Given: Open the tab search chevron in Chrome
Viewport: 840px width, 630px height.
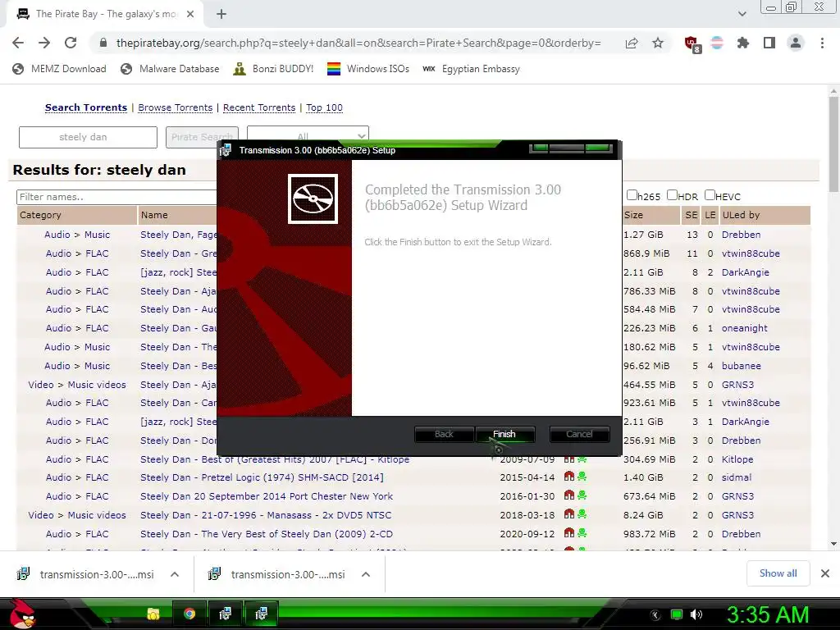Looking at the screenshot, I should [742, 15].
